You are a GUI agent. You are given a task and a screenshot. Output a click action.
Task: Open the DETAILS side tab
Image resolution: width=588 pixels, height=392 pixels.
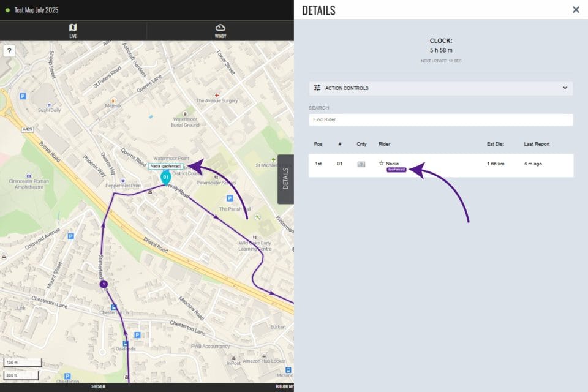pyautogui.click(x=285, y=178)
